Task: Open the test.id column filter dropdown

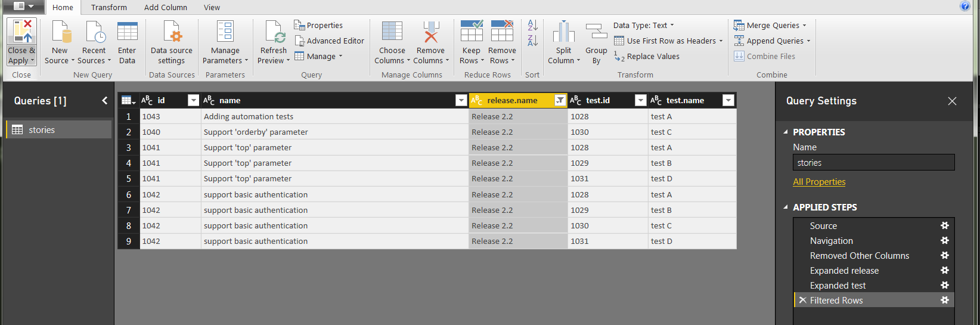Action: click(640, 100)
